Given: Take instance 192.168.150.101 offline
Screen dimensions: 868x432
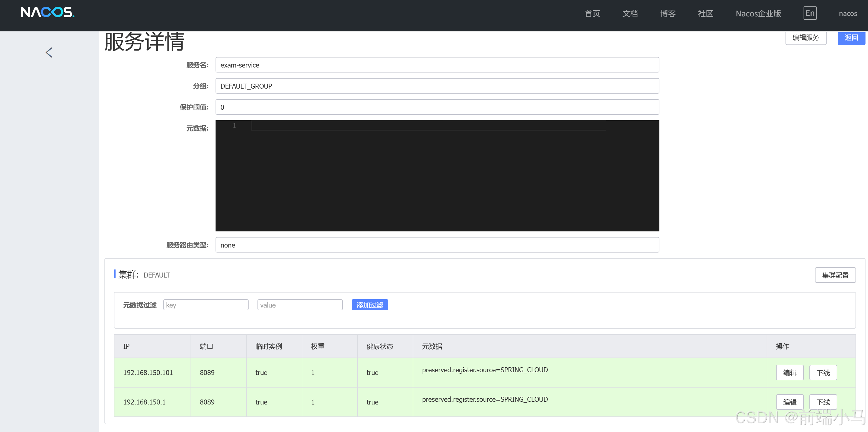Looking at the screenshot, I should tap(823, 372).
